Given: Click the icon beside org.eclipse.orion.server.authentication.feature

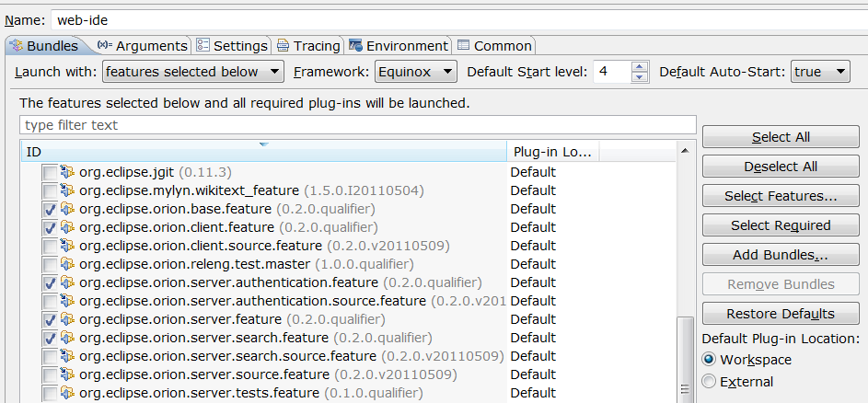Looking at the screenshot, I should pos(67,282).
